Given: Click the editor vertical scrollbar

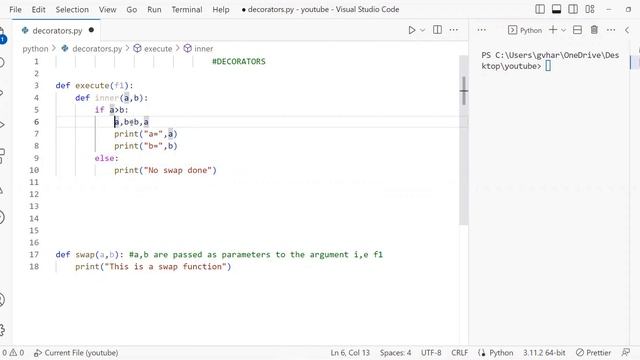Looking at the screenshot, I should tap(464, 140).
